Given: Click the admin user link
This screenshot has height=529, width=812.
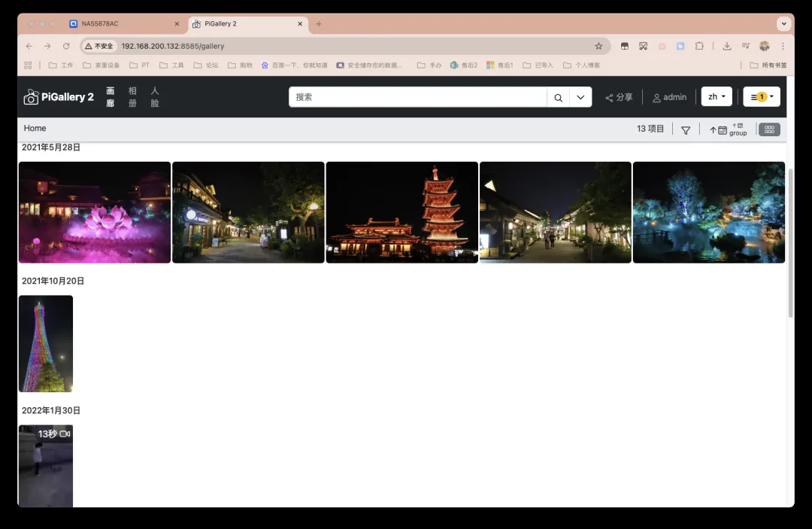Looking at the screenshot, I should click(x=669, y=97).
